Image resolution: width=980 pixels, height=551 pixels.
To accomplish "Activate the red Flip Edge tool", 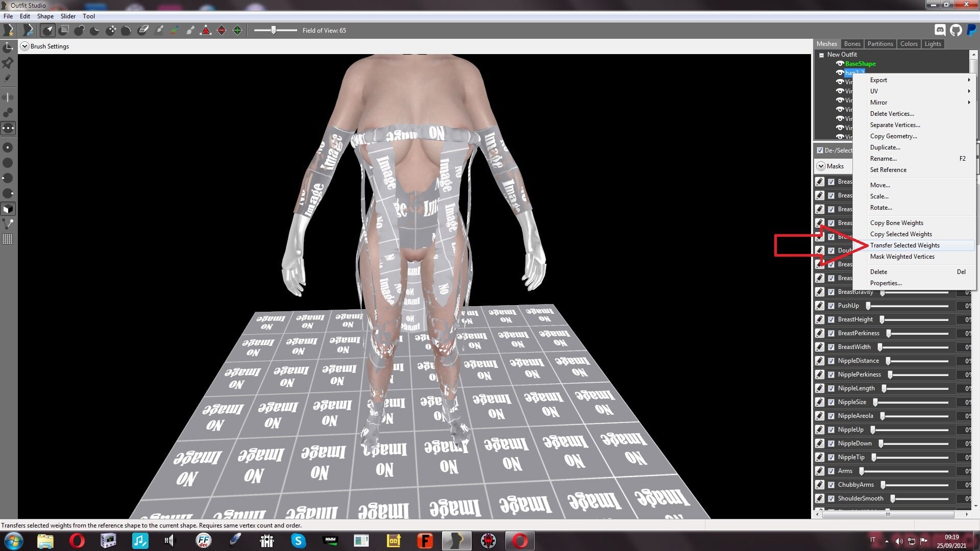I will point(222,30).
